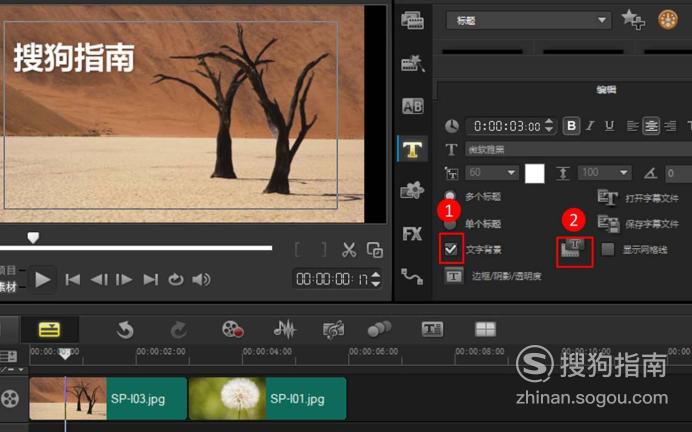This screenshot has height=432, width=692.
Task: Toggle the 文字背景 checkbox
Action: tap(451, 249)
